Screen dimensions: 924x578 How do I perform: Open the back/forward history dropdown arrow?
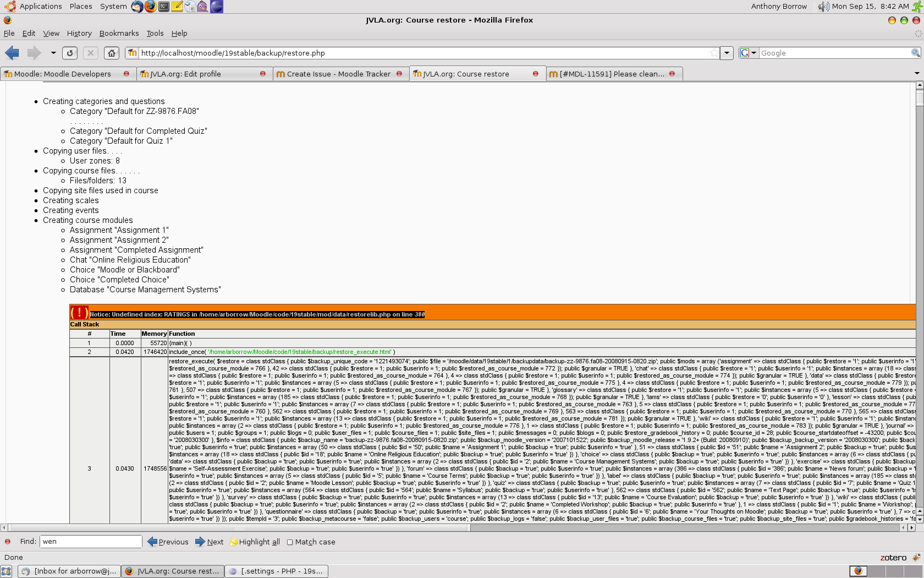pos(53,53)
